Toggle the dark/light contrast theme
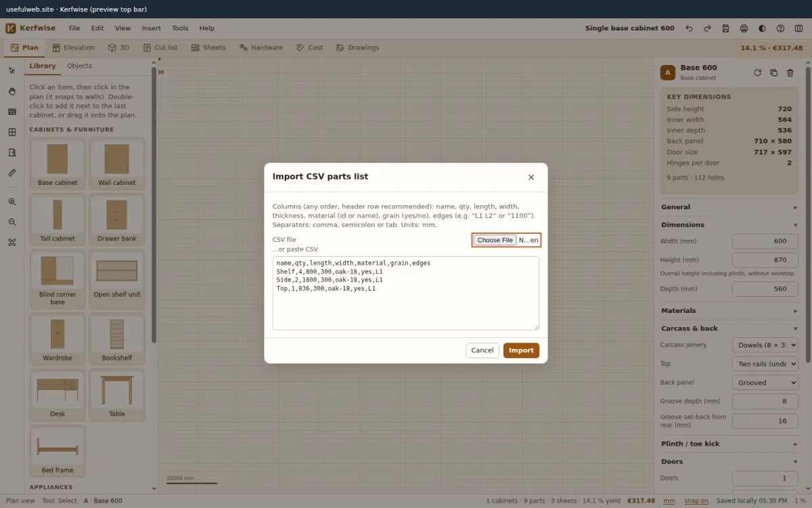Viewport: 812px width, 508px height. coord(762,28)
